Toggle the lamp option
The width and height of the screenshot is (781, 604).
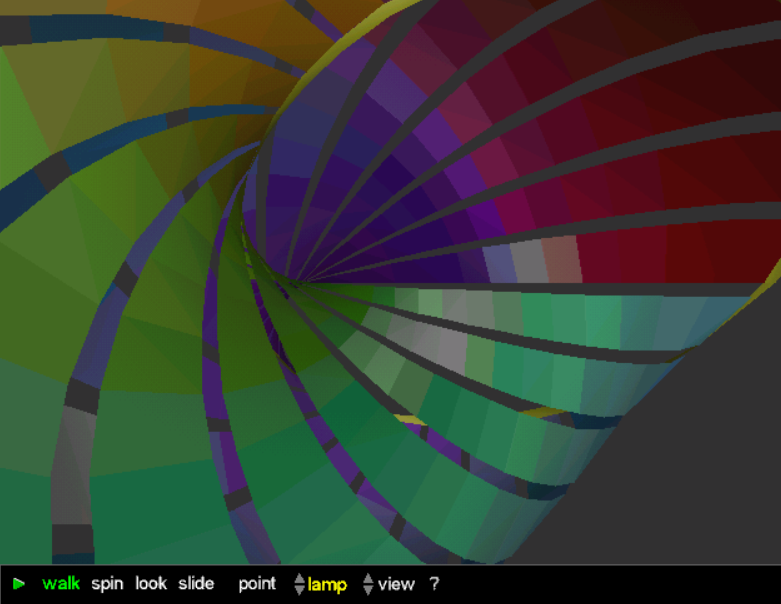point(327,584)
